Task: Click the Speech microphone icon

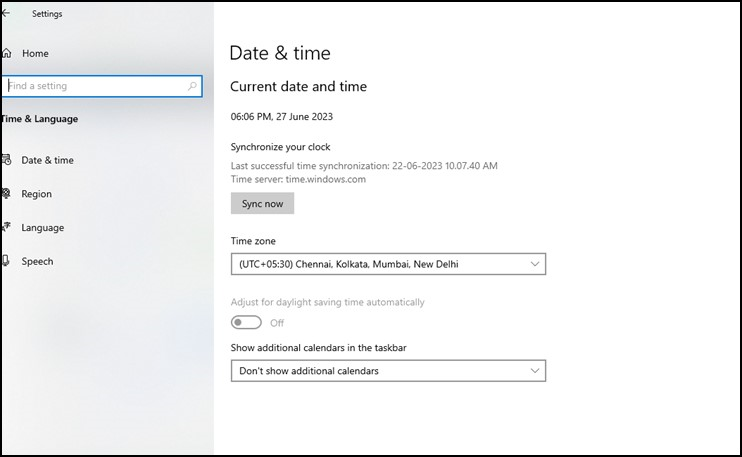Action: [6, 261]
